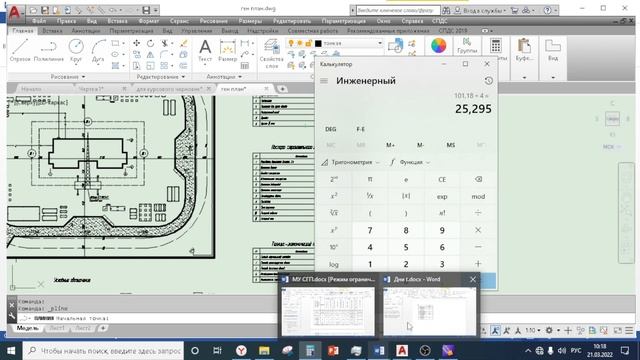Click the AutoCAD help search input field
This screenshot has height=360, width=640.
pos(398,10)
